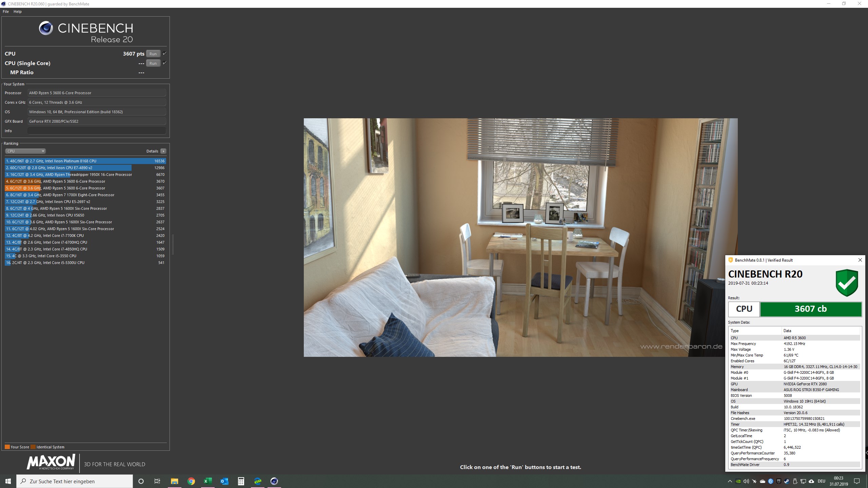Select the BenchMate Max Frequency row
The width and height of the screenshot is (868, 488).
point(795,344)
